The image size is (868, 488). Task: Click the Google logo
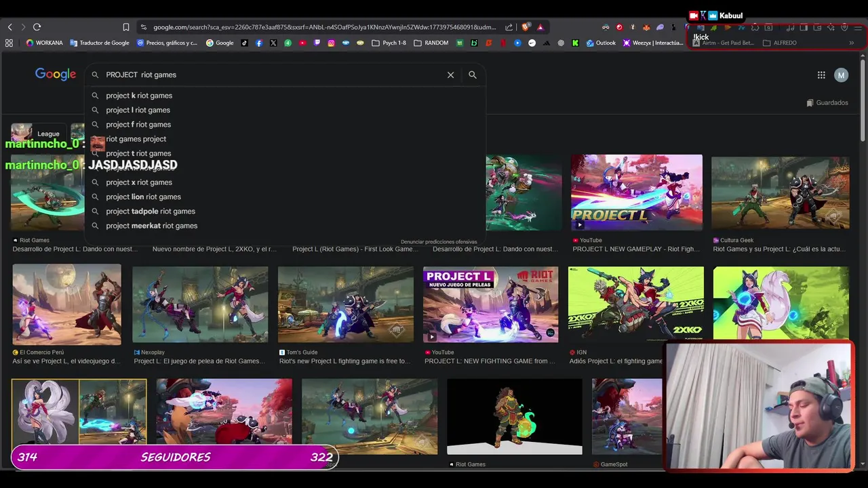[56, 75]
